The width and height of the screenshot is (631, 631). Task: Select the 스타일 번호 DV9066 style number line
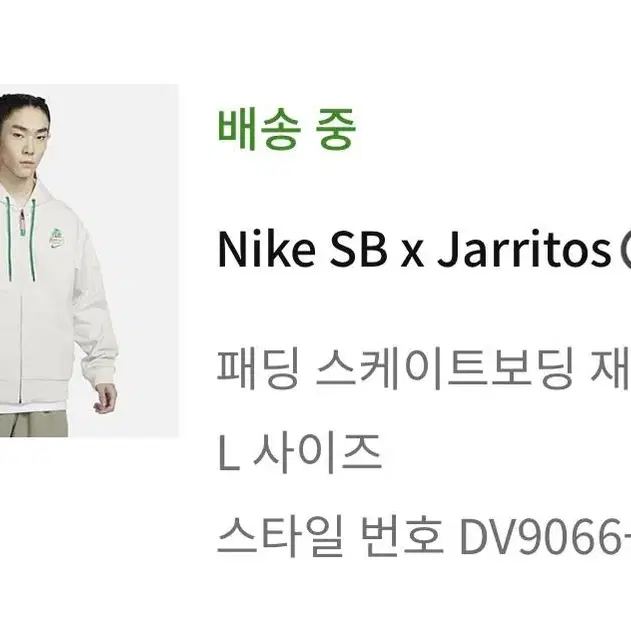[x=424, y=536]
